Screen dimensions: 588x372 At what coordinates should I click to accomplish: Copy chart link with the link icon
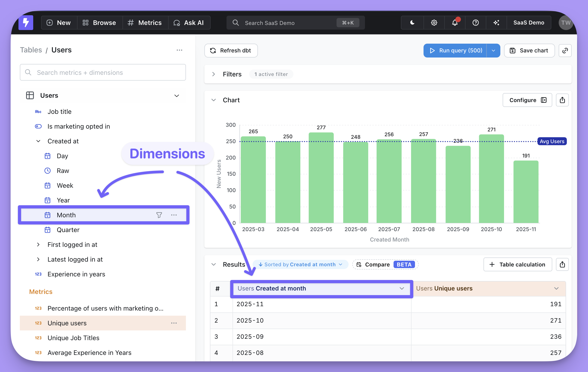point(565,51)
